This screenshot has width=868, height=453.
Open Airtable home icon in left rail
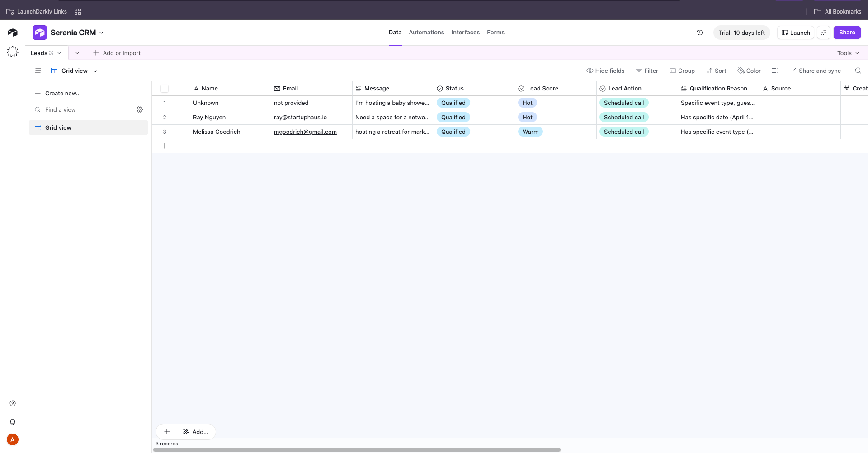[13, 33]
